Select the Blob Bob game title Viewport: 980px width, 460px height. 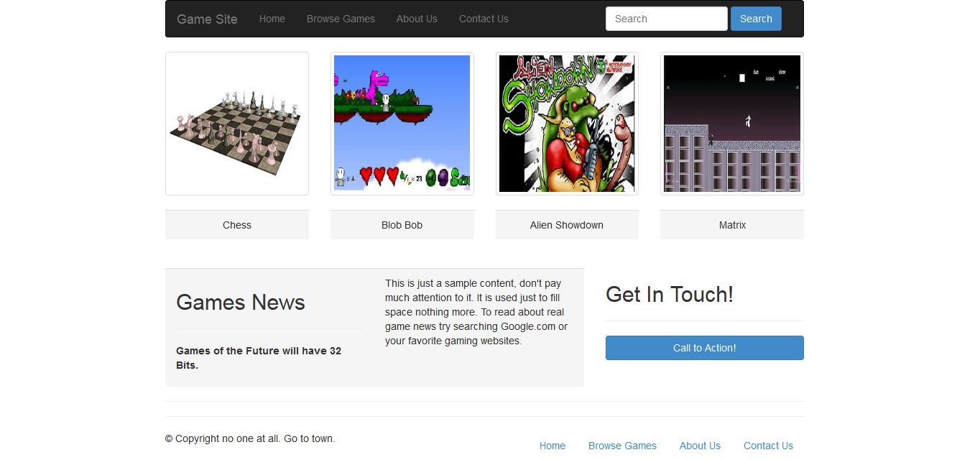point(402,224)
